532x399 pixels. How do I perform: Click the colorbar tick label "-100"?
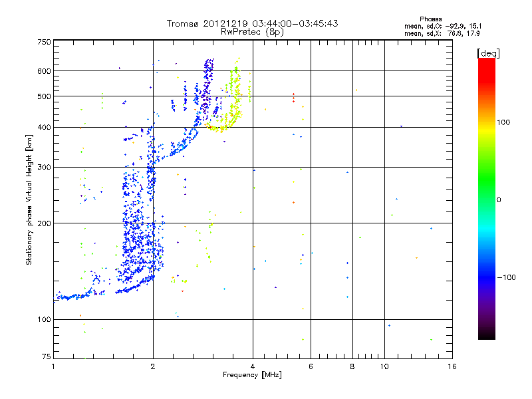[506, 277]
